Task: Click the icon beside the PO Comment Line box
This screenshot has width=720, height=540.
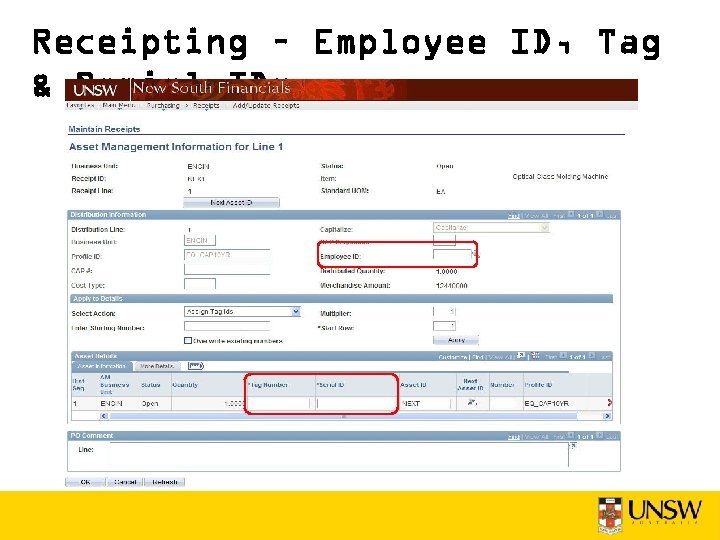Action: (x=573, y=446)
